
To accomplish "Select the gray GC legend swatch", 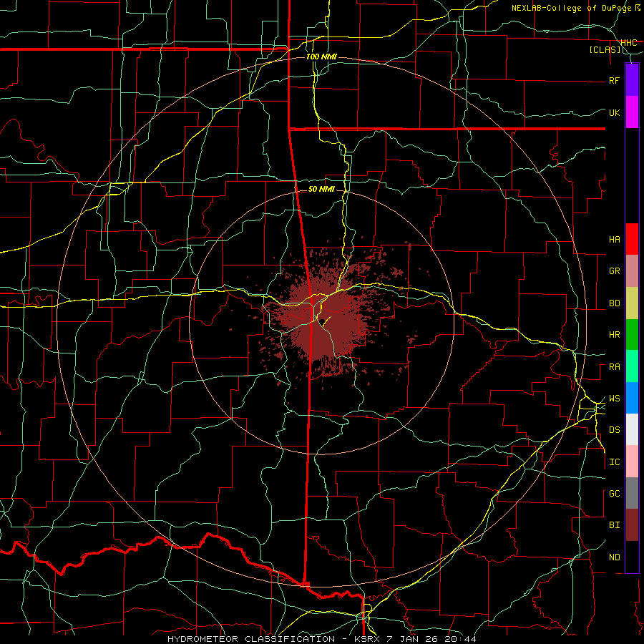I will coord(632,493).
